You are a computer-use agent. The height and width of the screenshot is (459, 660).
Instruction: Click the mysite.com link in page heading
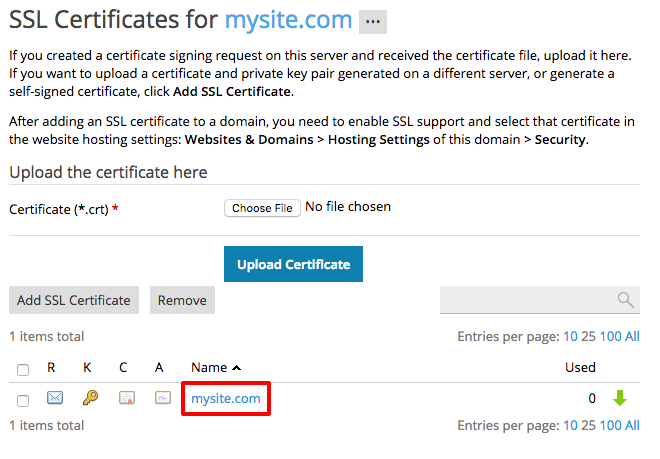click(288, 19)
